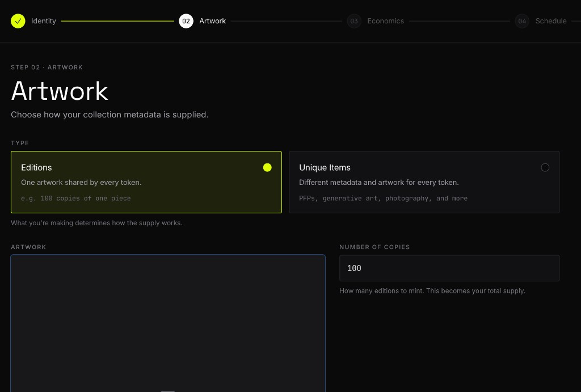Click the NUMBER OF COPIES label
The height and width of the screenshot is (392, 581).
click(x=374, y=247)
